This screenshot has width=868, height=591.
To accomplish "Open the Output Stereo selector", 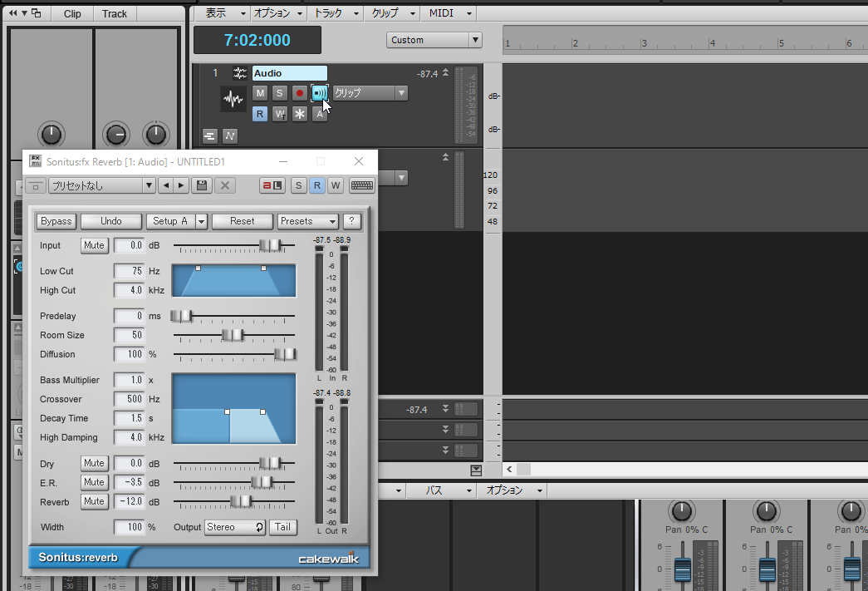I will point(235,527).
